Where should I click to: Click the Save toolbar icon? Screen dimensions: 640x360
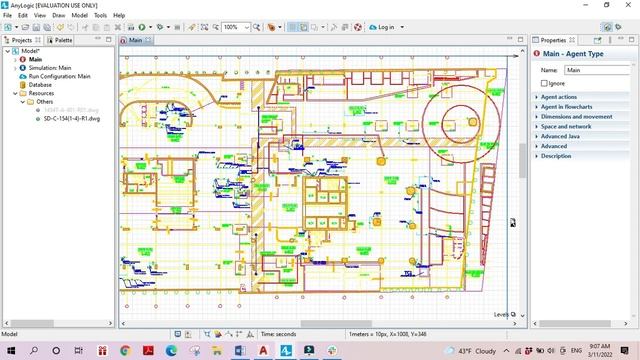(36, 27)
